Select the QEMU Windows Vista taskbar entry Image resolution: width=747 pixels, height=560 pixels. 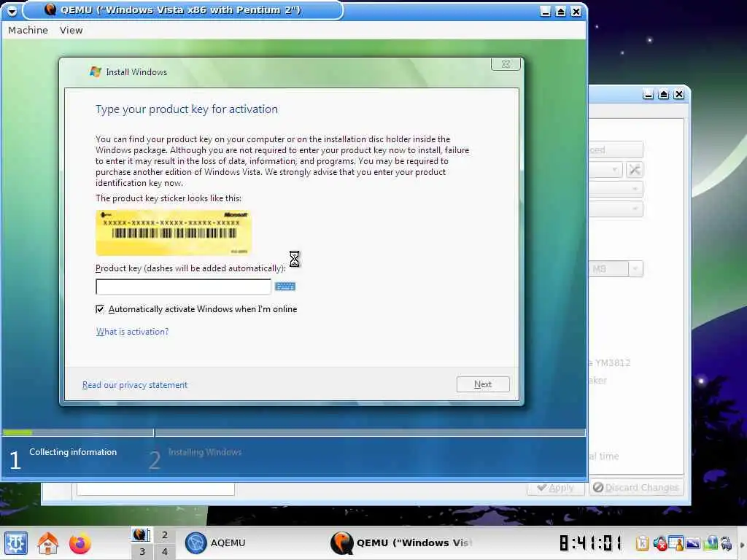coord(403,542)
